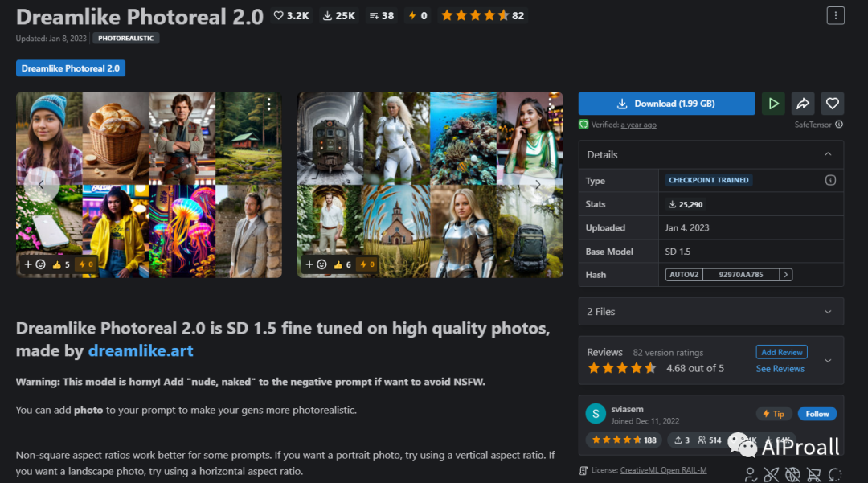Open the first sample image collage

tap(149, 185)
